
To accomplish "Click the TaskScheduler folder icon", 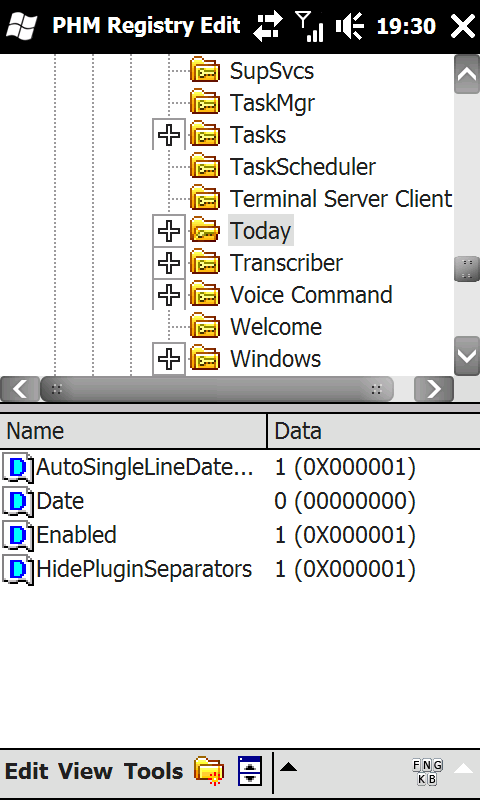I will (x=205, y=167).
